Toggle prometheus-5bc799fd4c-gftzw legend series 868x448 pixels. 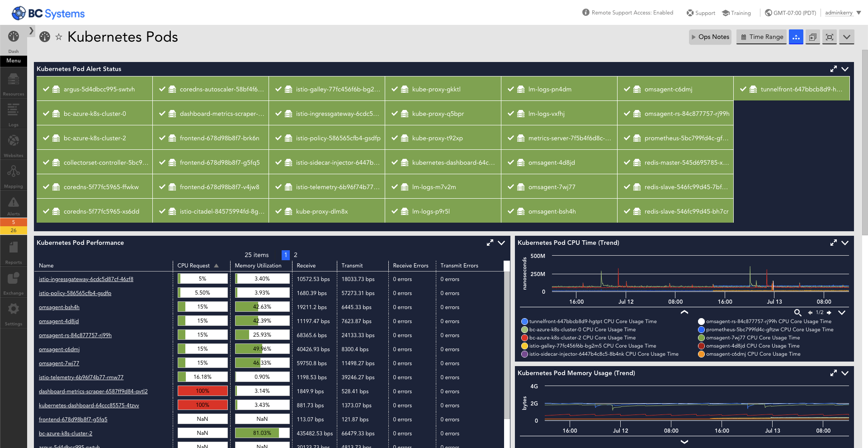pos(766,329)
